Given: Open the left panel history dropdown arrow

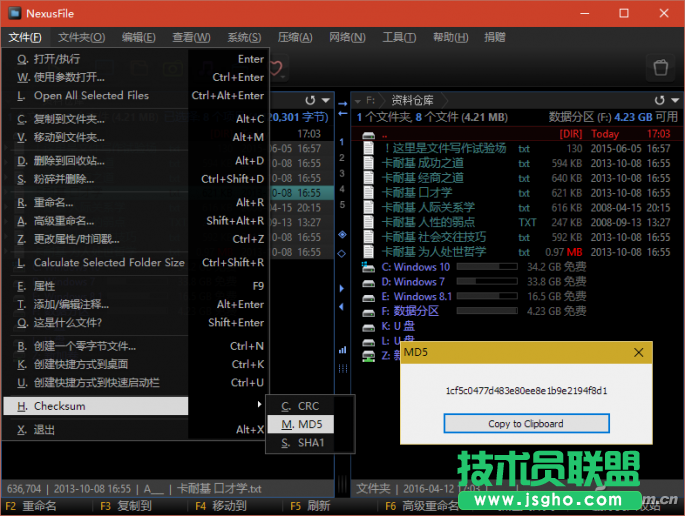Looking at the screenshot, I should tap(326, 101).
